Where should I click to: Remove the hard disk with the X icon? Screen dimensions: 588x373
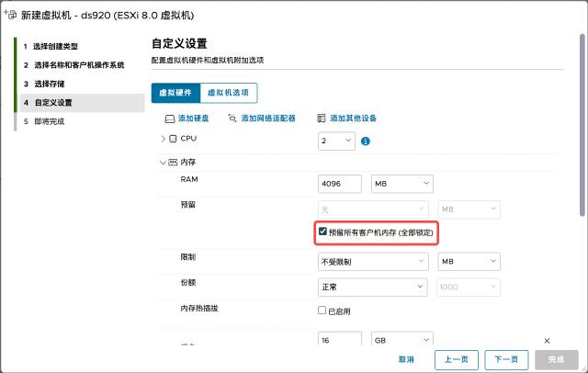click(x=548, y=340)
